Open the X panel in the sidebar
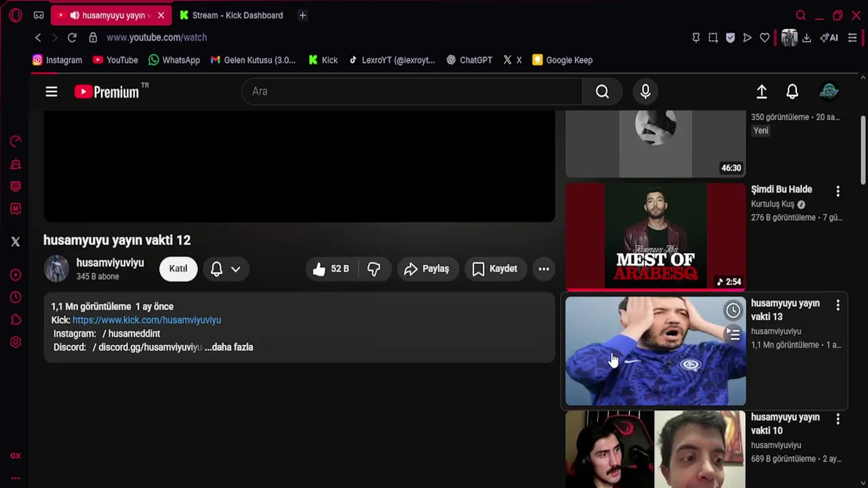 coord(16,241)
